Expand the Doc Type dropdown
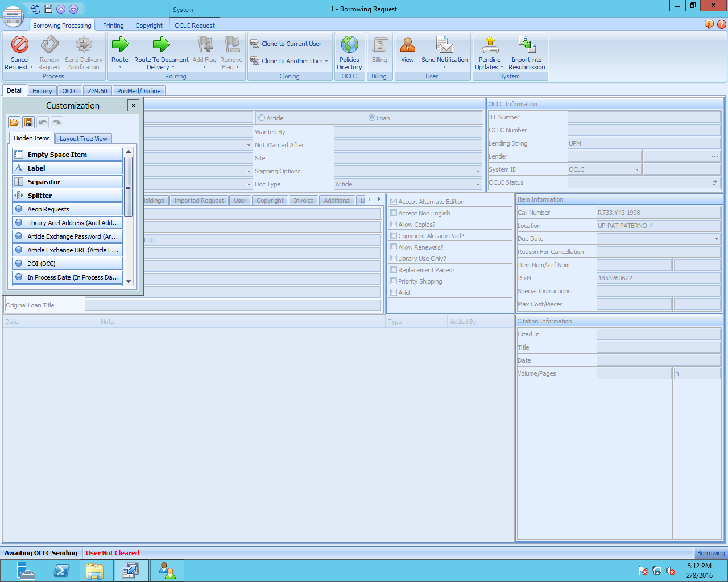 [x=478, y=184]
